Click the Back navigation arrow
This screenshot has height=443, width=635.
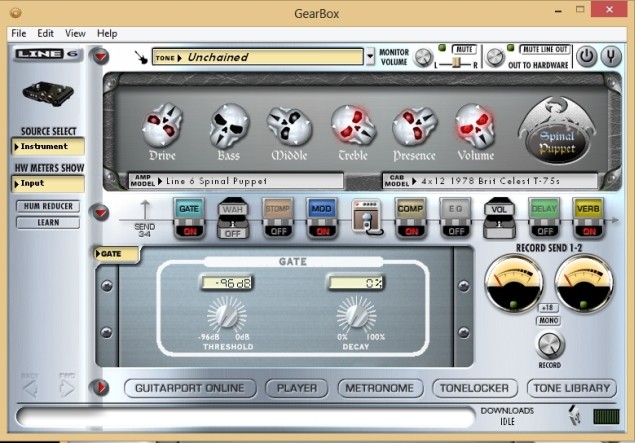[x=30, y=388]
